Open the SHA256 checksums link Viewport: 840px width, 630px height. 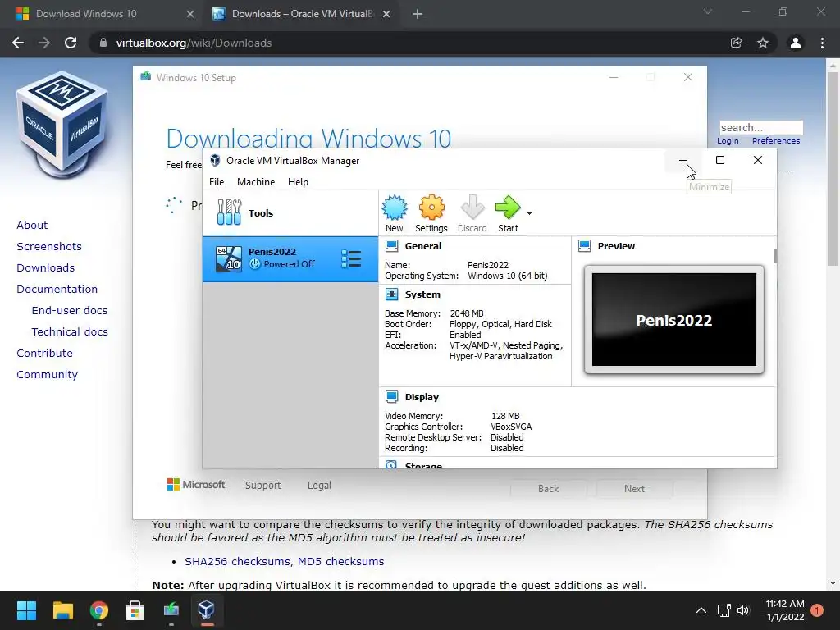click(x=239, y=561)
